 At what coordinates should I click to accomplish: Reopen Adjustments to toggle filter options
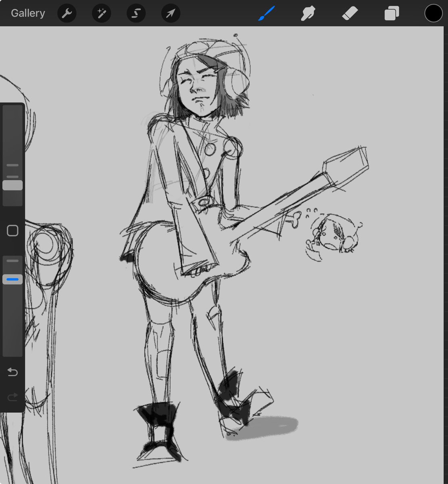[101, 13]
